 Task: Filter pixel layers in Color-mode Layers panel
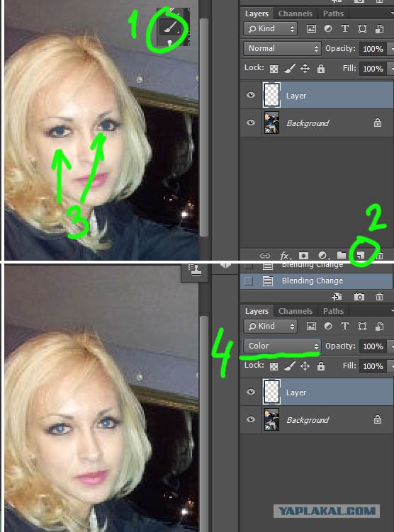tap(311, 327)
